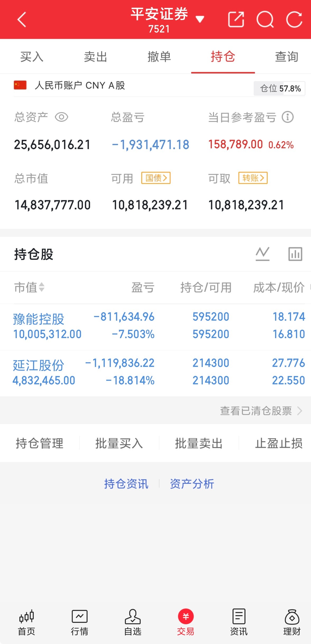Tap total loss value -1,931,471.18

151,145
